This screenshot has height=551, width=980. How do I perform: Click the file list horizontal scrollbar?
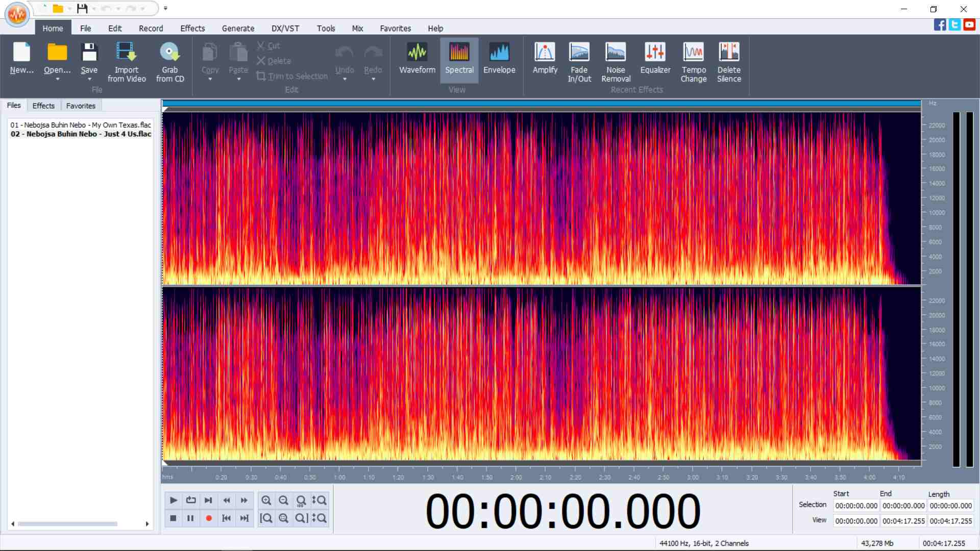click(x=67, y=524)
